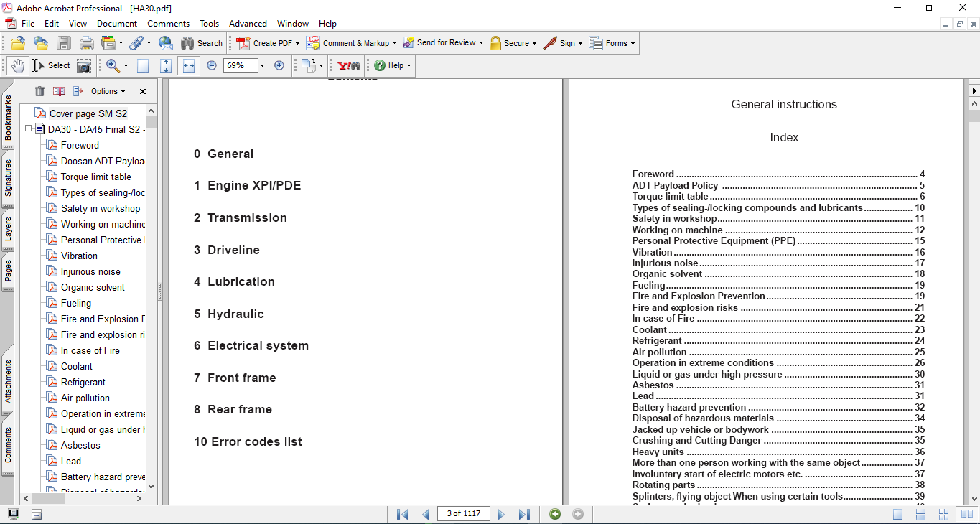Click the page number input field
The height and width of the screenshot is (524, 980).
464,514
